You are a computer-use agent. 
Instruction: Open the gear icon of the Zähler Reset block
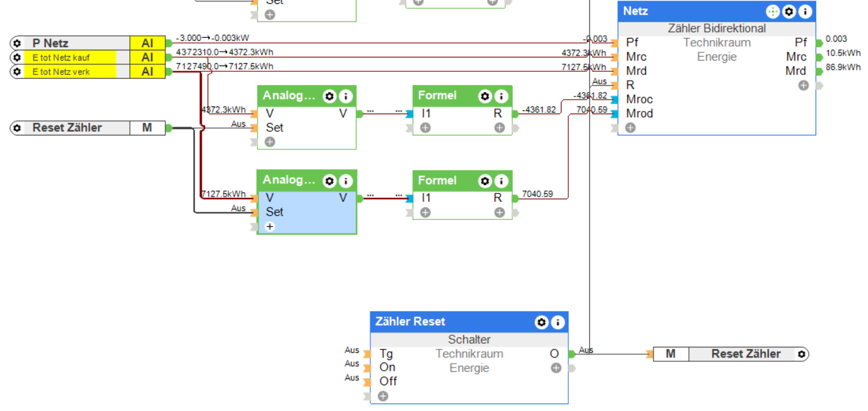pyautogui.click(x=541, y=322)
